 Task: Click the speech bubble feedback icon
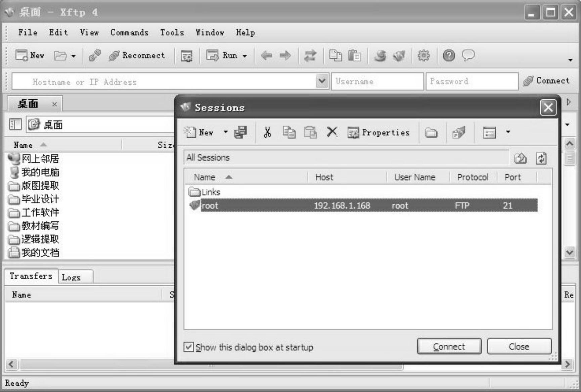[x=468, y=55]
